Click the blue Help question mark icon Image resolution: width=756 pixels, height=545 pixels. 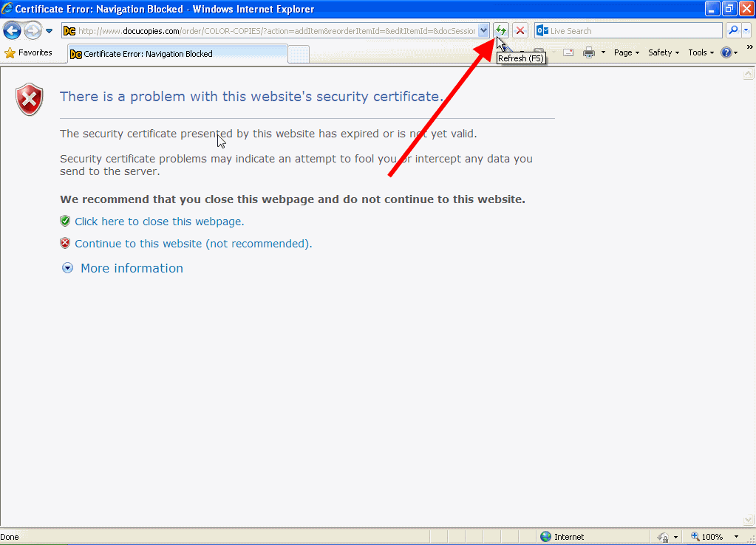click(726, 52)
